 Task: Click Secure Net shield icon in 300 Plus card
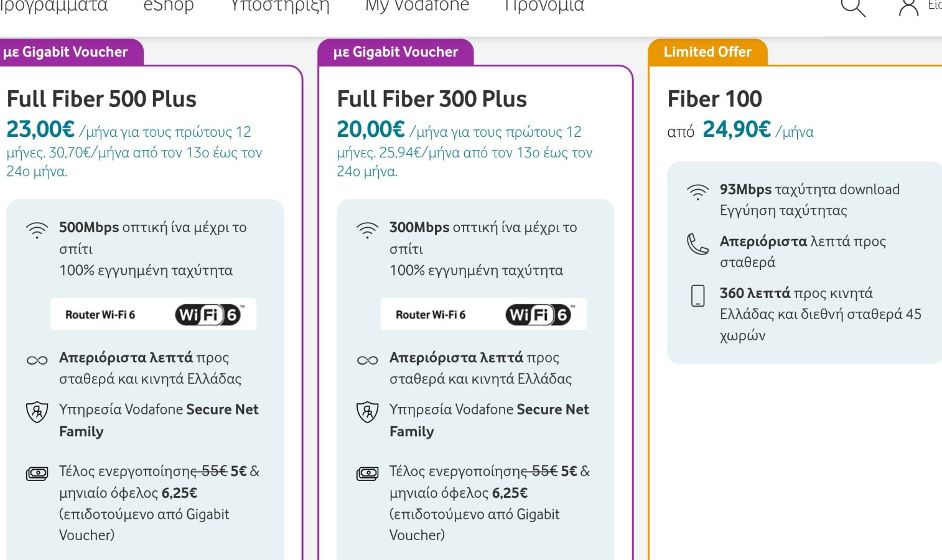pyautogui.click(x=368, y=412)
